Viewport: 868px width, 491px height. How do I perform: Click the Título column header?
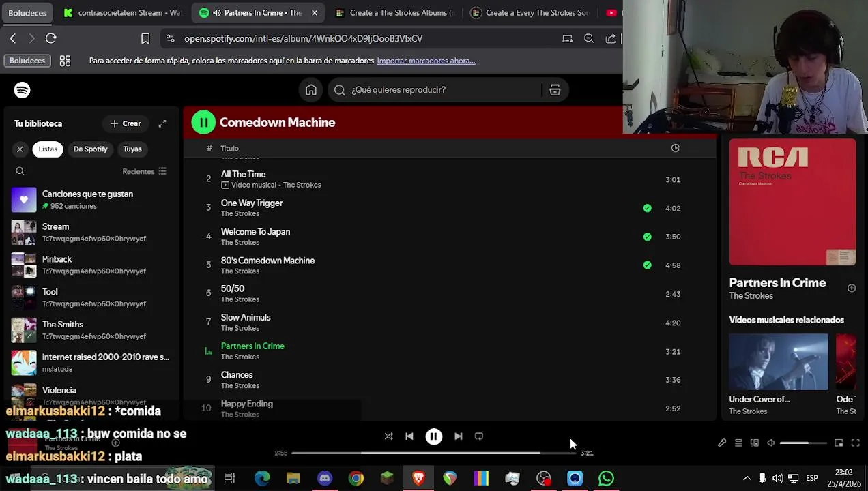229,148
